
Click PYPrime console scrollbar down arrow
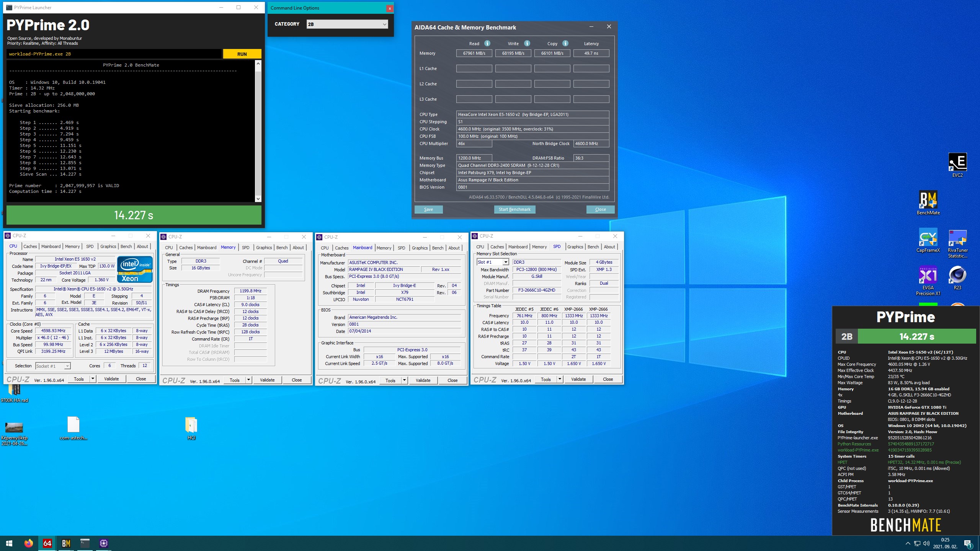(258, 199)
